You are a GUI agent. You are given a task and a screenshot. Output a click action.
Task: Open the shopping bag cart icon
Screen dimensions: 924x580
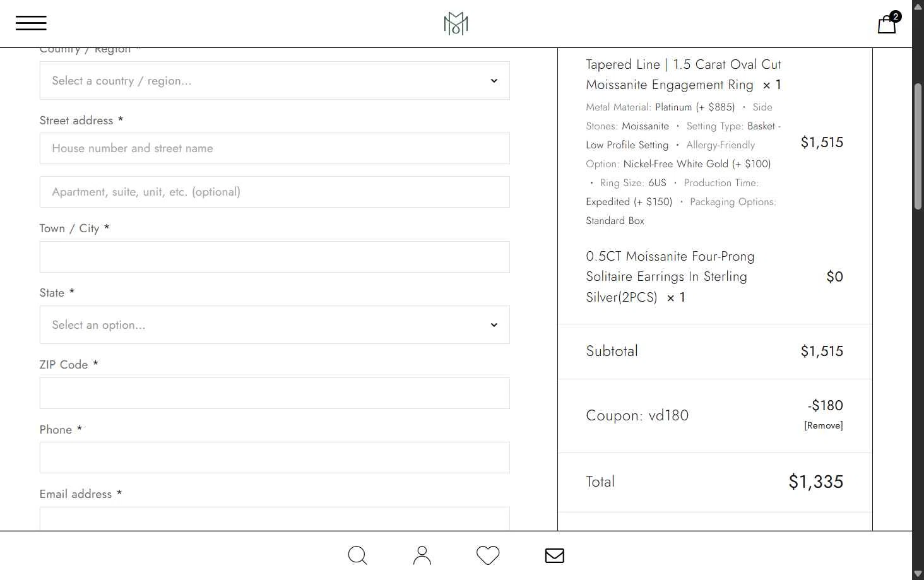(888, 23)
